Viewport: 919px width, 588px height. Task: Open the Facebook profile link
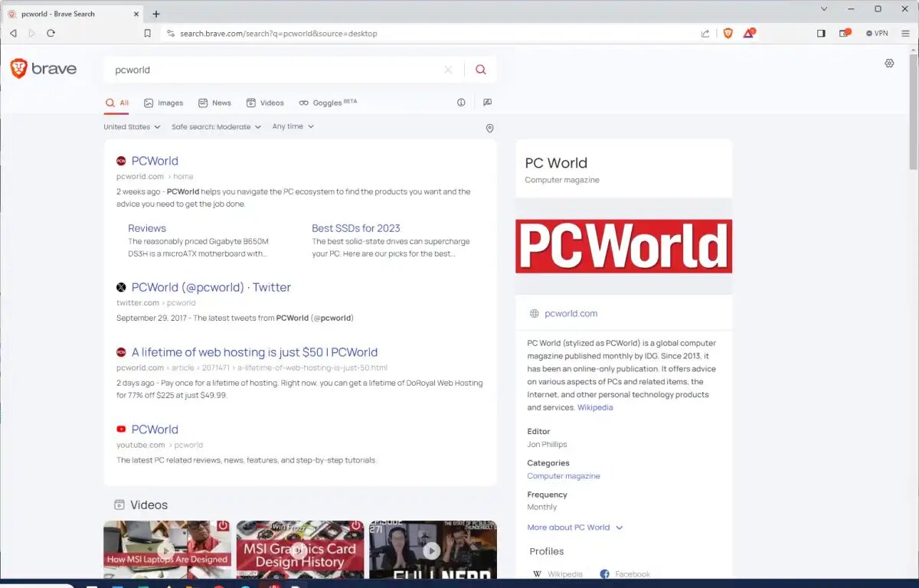(x=625, y=574)
